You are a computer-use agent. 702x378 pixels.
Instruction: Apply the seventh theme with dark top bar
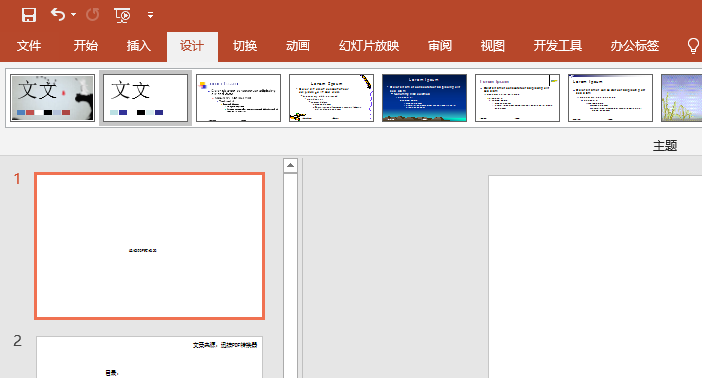pyautogui.click(x=610, y=98)
